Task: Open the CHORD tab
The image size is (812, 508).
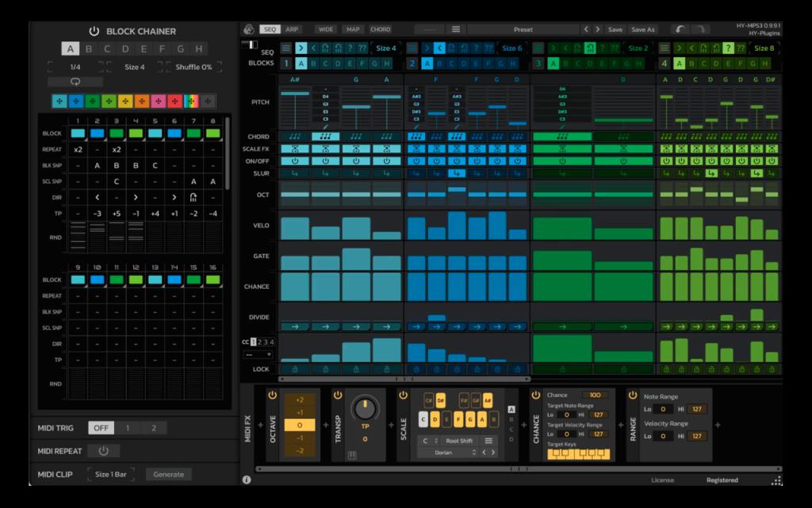Action: pos(380,29)
